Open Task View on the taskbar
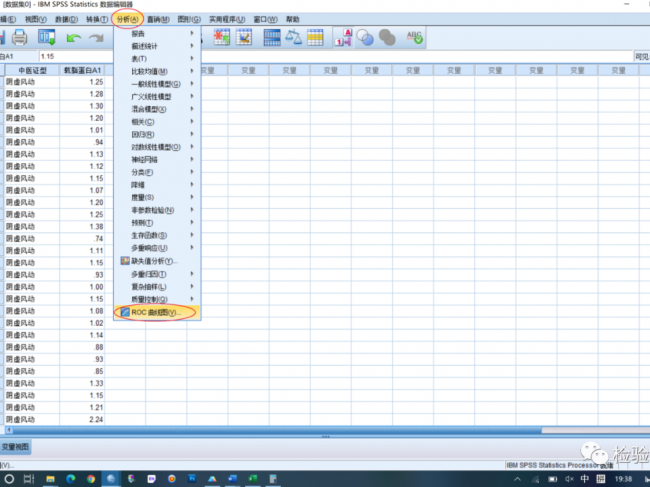Viewport: 650px width, 487px height. pyautogui.click(x=29, y=479)
